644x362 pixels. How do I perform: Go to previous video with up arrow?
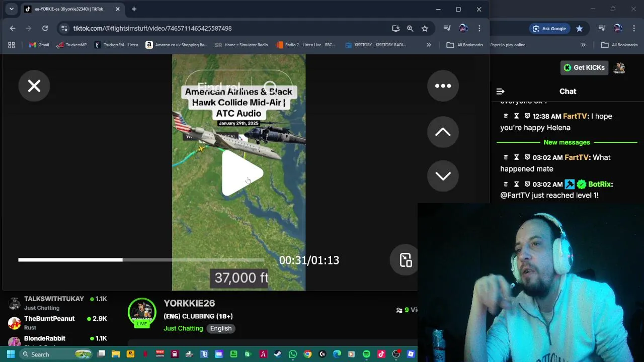443,132
